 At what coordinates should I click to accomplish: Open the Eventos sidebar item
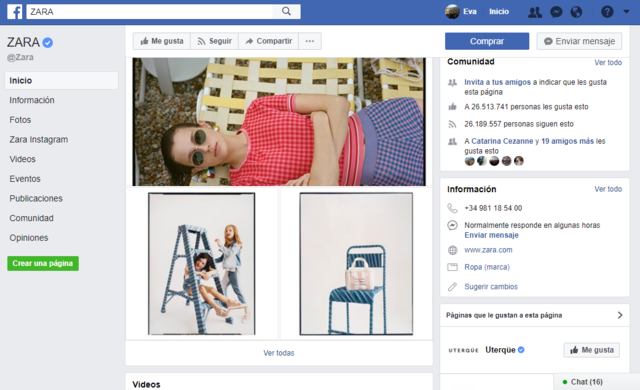coord(25,179)
